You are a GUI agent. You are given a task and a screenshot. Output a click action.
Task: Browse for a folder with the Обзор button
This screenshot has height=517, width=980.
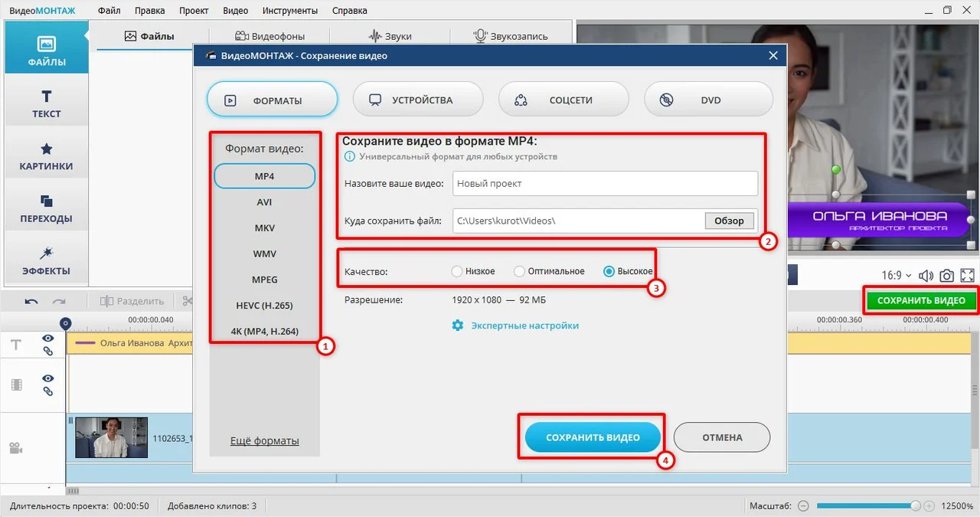tap(729, 221)
